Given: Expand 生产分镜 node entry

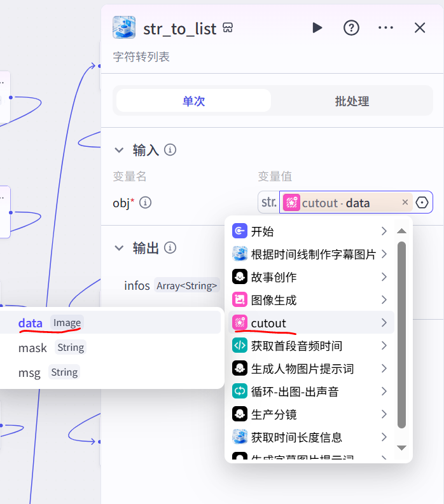Looking at the screenshot, I should click(311, 414).
